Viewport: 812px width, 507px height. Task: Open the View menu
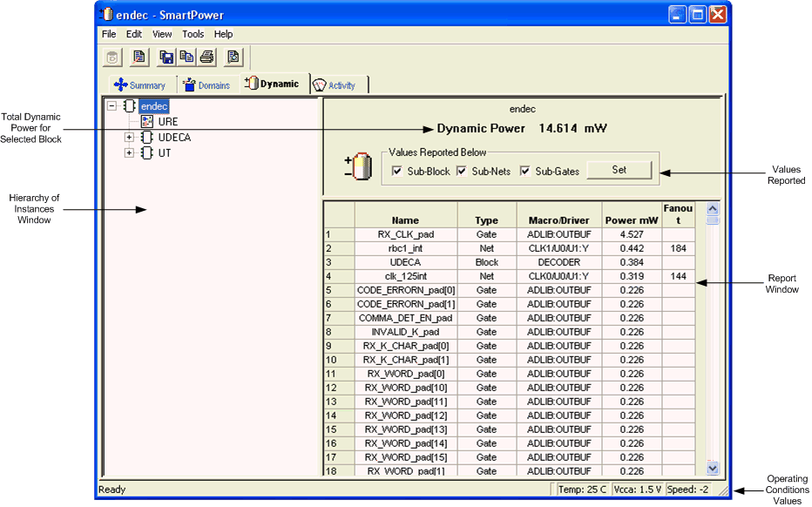click(x=162, y=34)
